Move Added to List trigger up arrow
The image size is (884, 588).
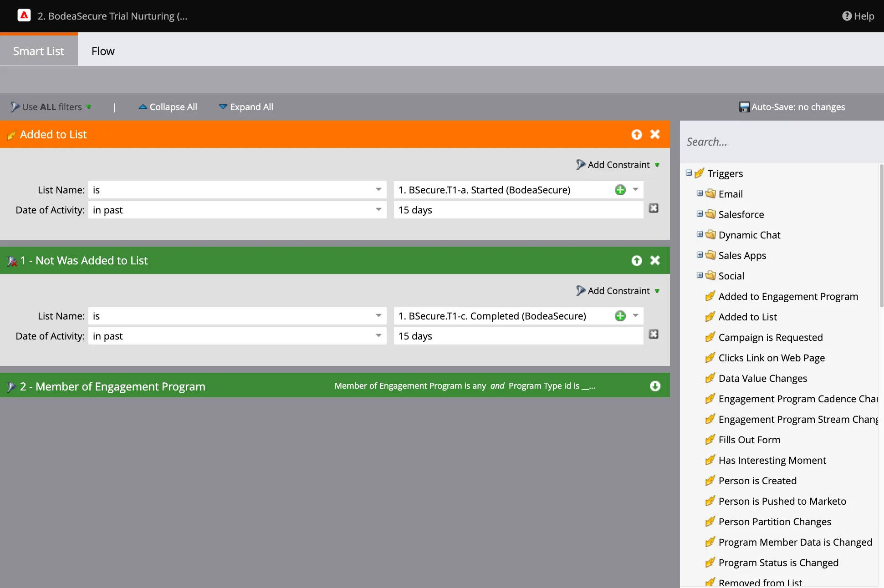pyautogui.click(x=637, y=134)
